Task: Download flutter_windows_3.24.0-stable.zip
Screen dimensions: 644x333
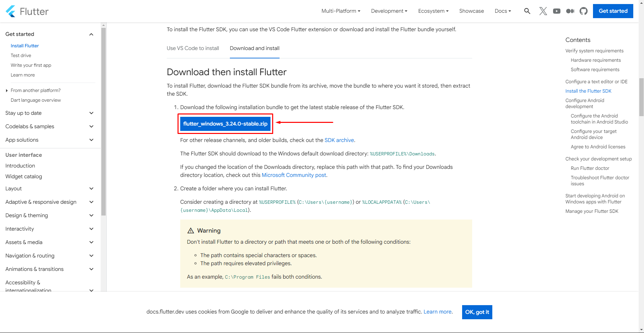Action: click(x=225, y=124)
